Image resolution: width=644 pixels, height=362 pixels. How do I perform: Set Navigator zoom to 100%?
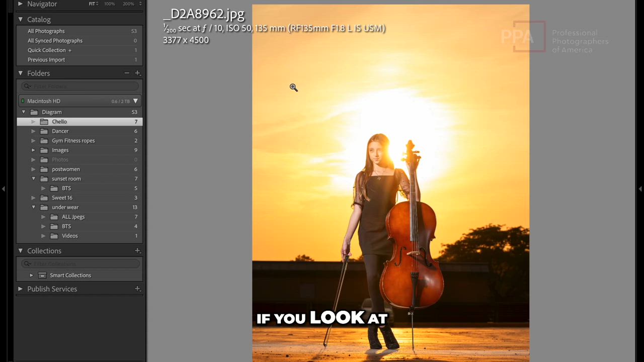tap(109, 4)
